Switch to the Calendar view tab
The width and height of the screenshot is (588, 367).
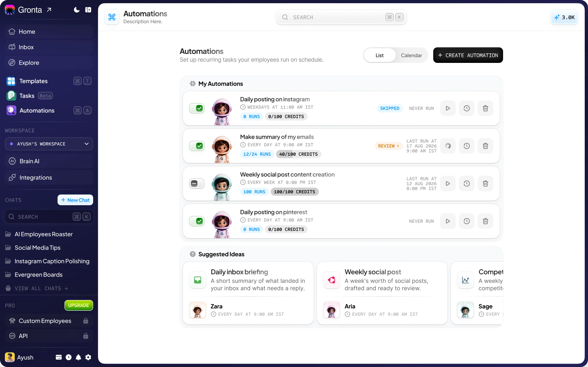coord(411,55)
